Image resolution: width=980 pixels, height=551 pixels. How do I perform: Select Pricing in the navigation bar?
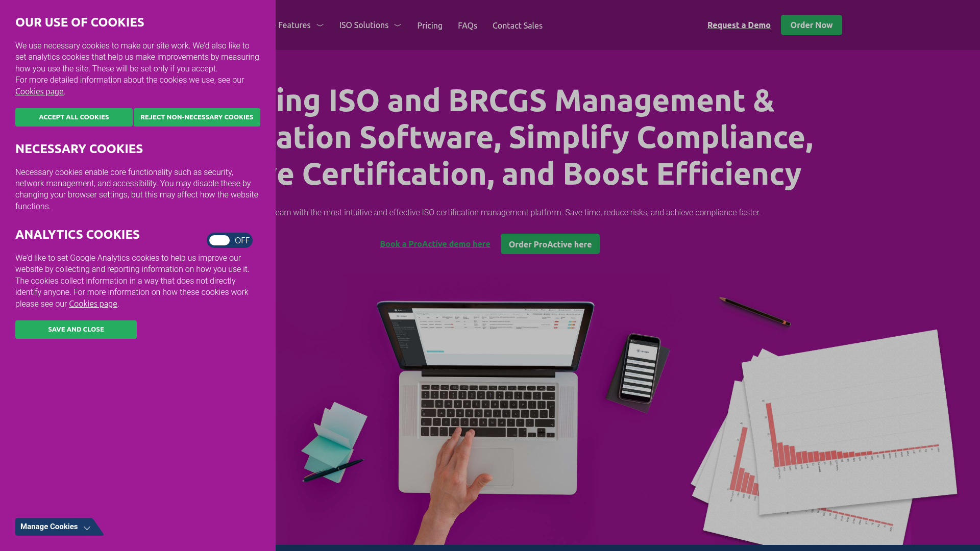[x=429, y=26]
